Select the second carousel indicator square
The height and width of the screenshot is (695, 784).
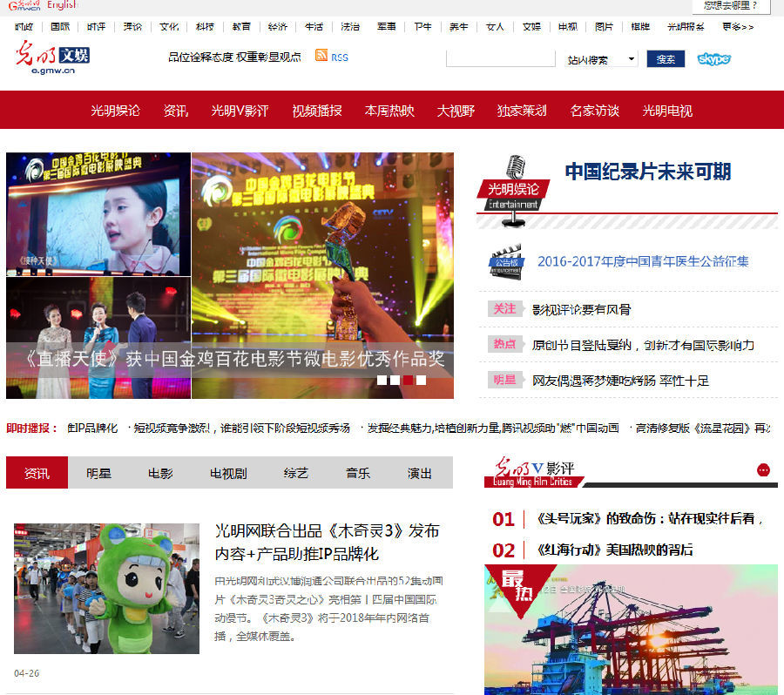pos(395,380)
